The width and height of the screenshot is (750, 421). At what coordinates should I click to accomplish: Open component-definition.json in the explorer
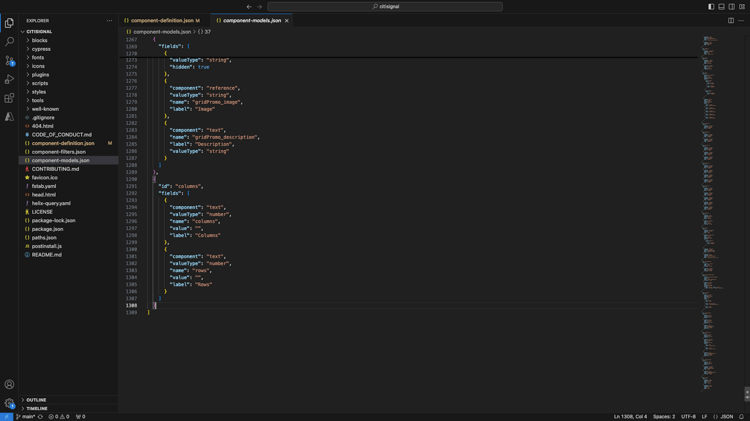(63, 144)
